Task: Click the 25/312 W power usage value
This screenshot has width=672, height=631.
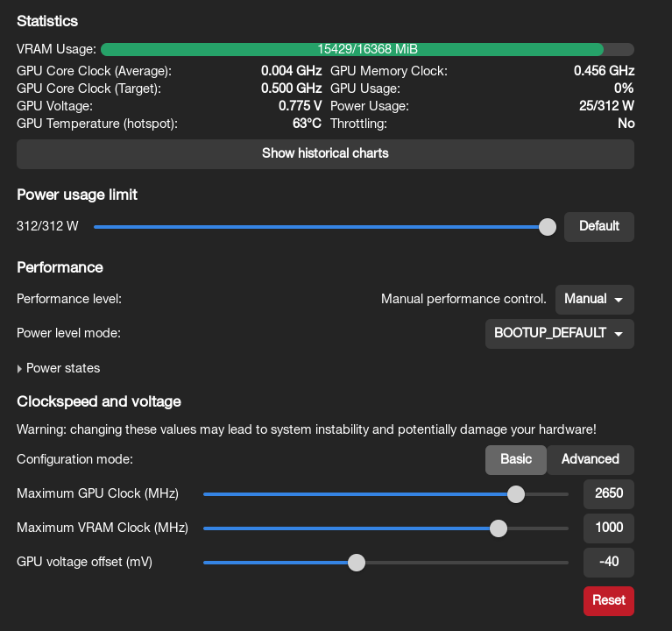Action: click(x=606, y=106)
